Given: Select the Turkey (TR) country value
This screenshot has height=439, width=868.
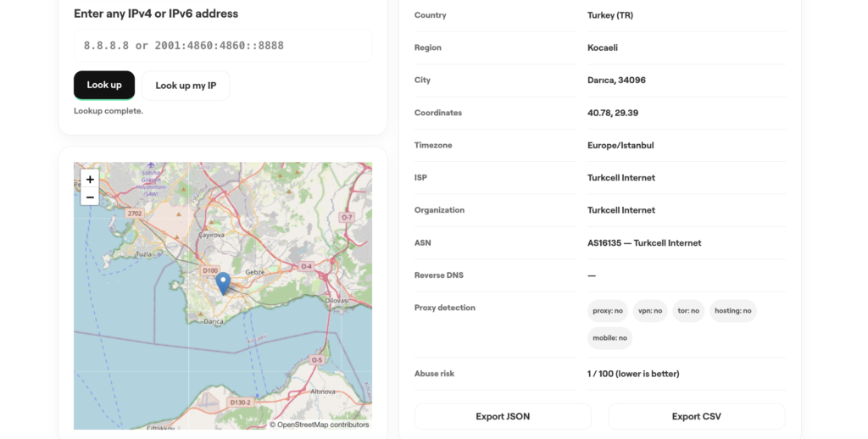Looking at the screenshot, I should (610, 15).
